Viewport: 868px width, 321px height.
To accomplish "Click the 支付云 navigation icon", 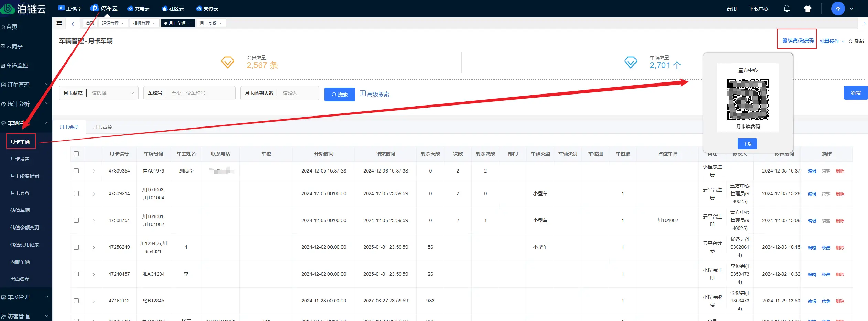I will click(199, 9).
